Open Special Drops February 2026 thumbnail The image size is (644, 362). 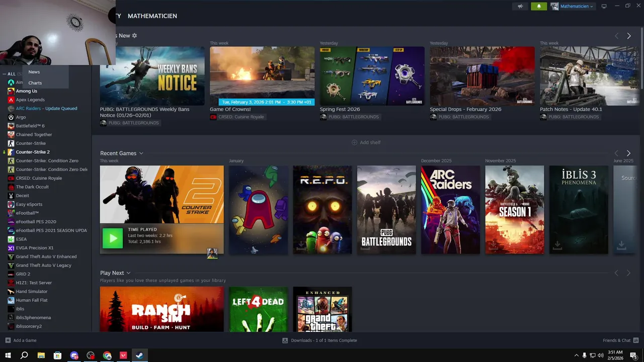click(x=482, y=76)
